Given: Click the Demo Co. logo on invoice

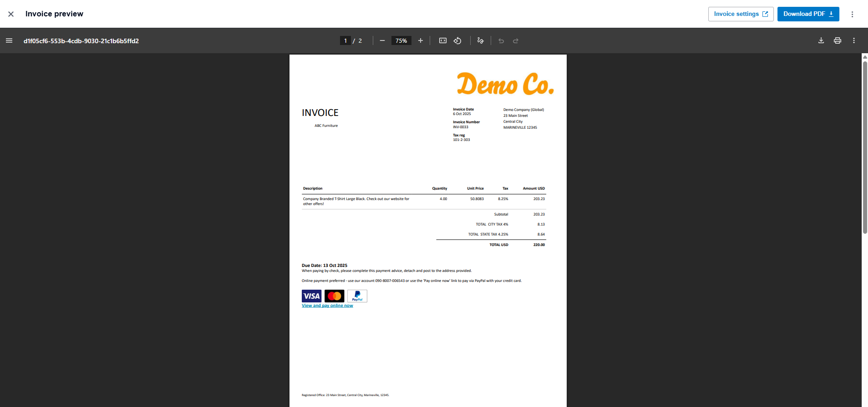Looking at the screenshot, I should pyautogui.click(x=505, y=84).
